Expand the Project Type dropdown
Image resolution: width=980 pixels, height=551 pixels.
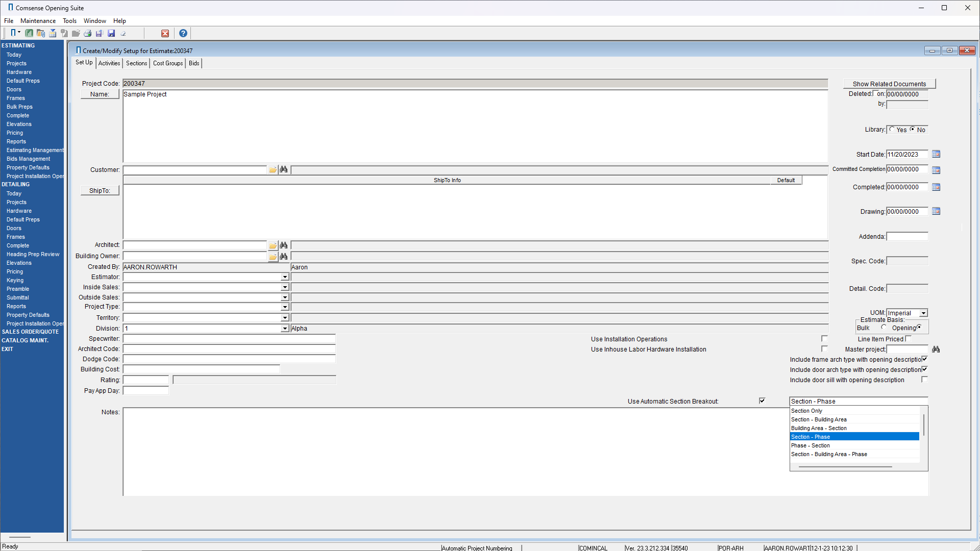[x=285, y=307]
